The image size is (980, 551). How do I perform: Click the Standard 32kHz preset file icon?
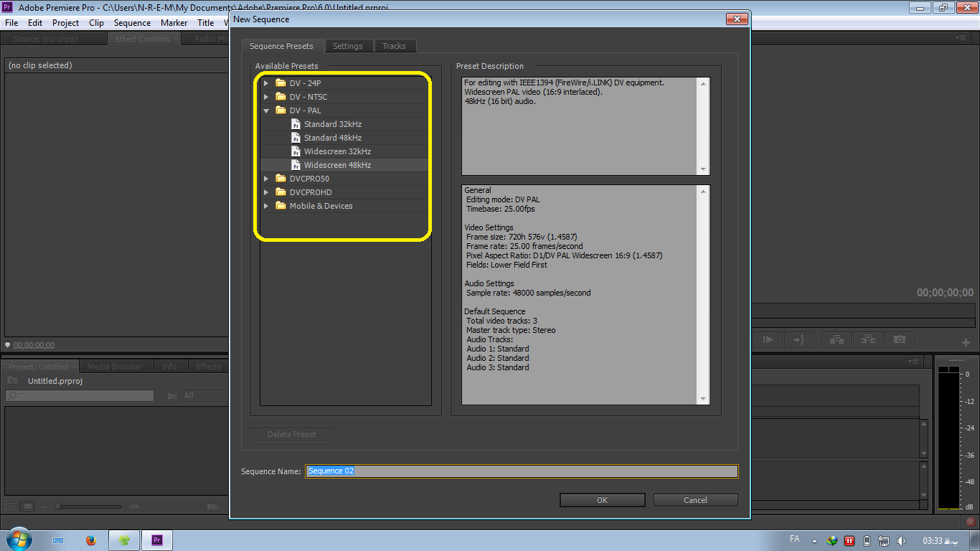click(296, 124)
